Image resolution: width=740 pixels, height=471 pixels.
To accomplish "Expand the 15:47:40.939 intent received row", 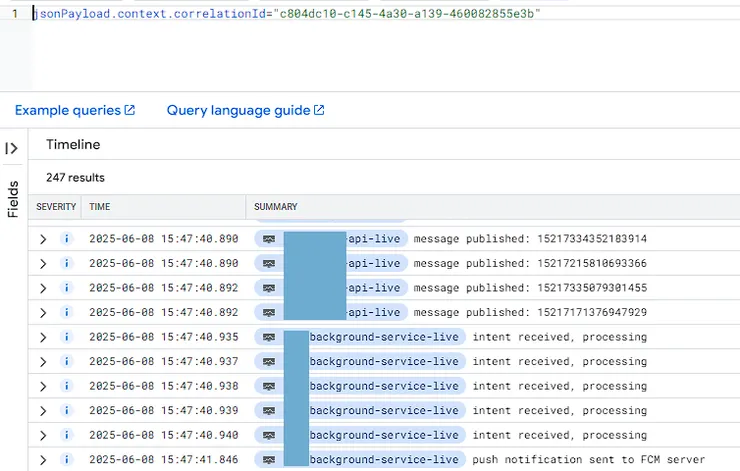I will pos(43,411).
